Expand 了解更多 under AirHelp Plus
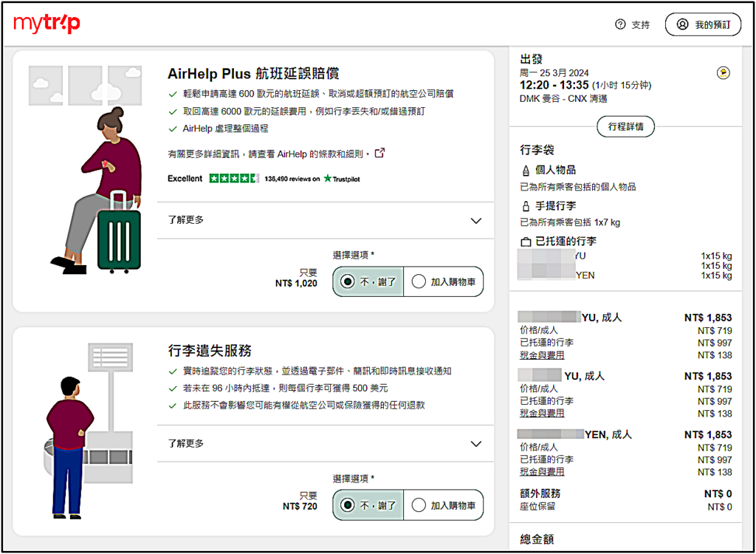756x554 pixels. [x=326, y=220]
